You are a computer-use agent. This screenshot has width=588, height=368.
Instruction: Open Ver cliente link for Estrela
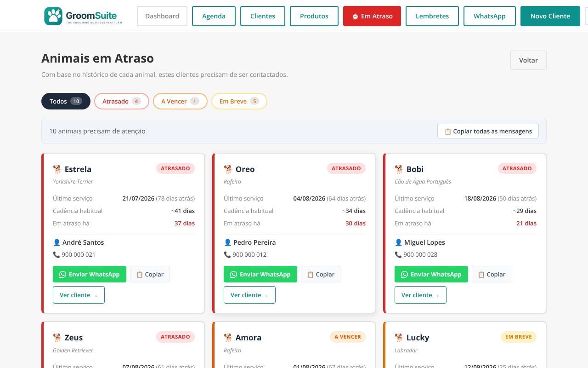[x=79, y=295]
